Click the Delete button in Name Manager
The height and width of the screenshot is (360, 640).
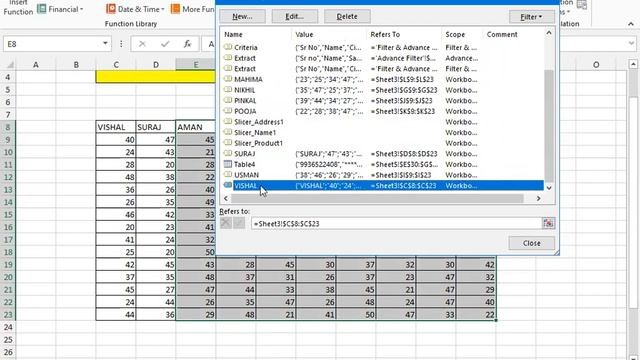(x=347, y=16)
